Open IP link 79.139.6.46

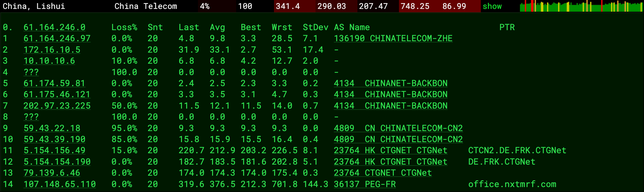point(52,173)
